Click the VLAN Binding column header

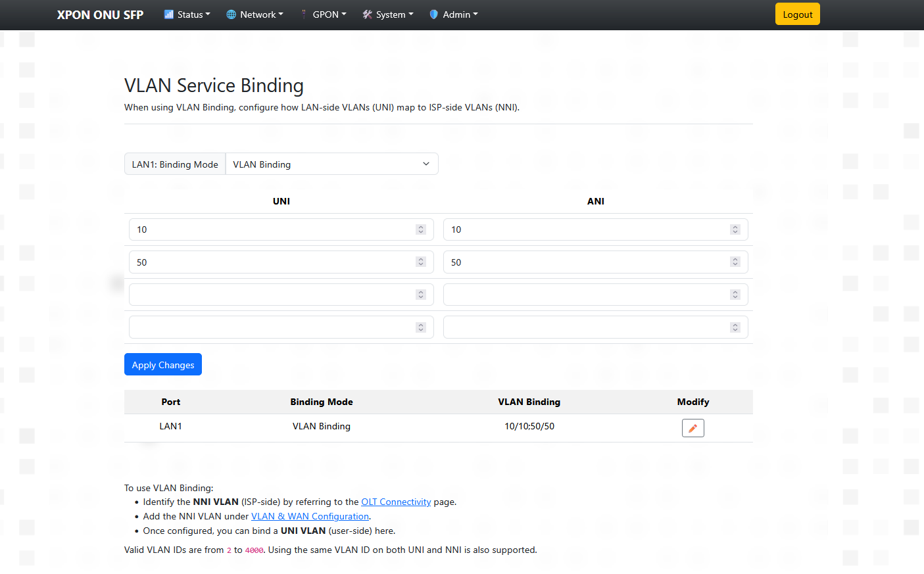coord(529,402)
